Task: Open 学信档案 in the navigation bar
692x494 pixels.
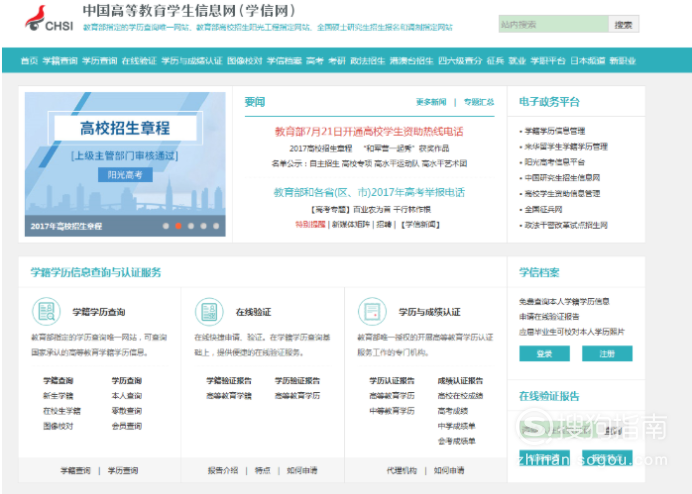Action: [284, 61]
